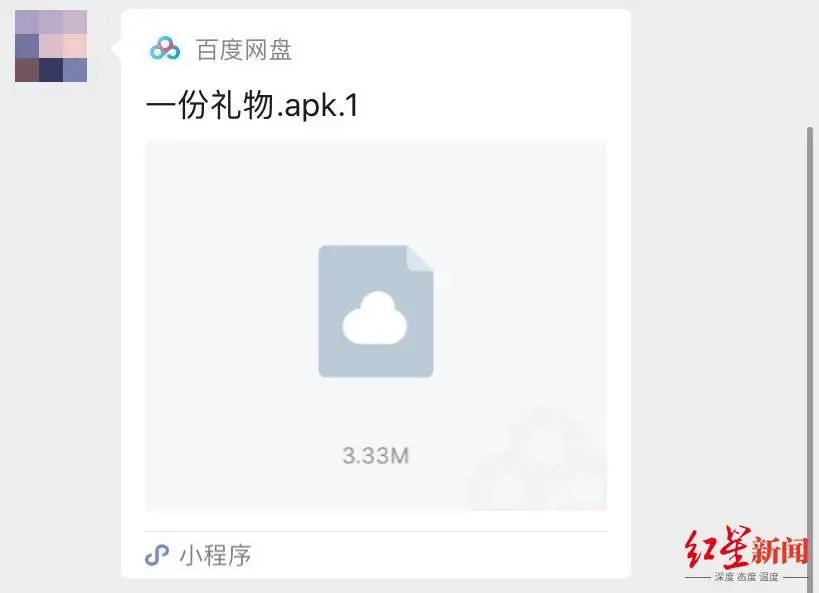The image size is (819, 593).
Task: Click the Baidu Netdisk logo icon
Action: pyautogui.click(x=165, y=49)
